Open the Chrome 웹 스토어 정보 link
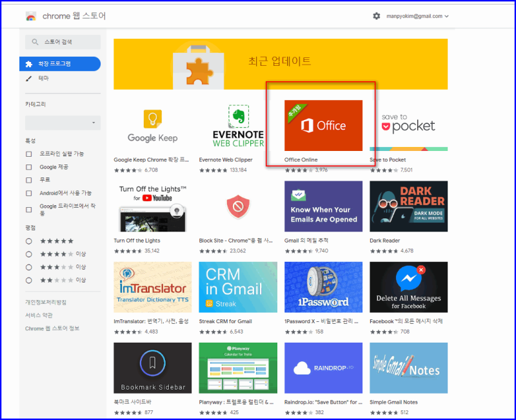This screenshot has width=516, height=420. tap(52, 328)
